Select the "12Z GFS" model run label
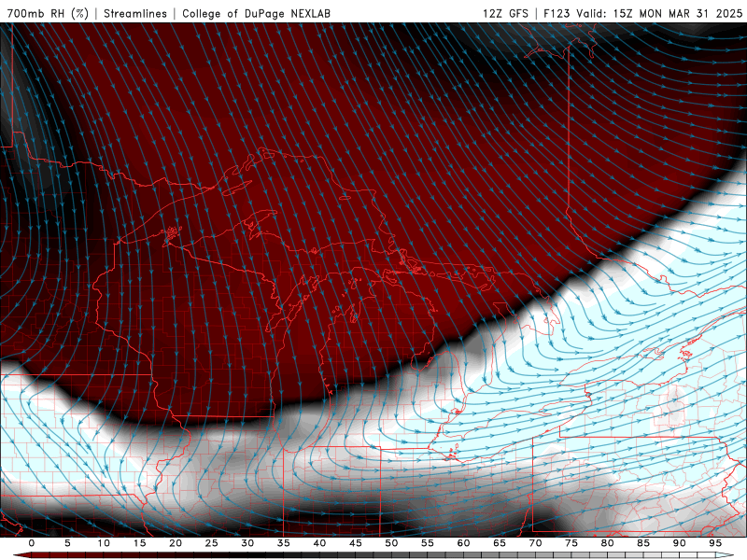 [505, 13]
